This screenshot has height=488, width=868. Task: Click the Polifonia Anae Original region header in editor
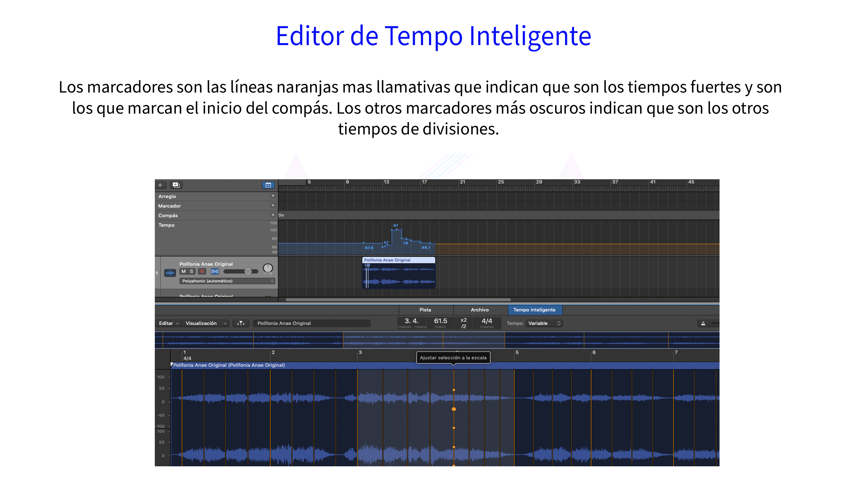(445, 365)
